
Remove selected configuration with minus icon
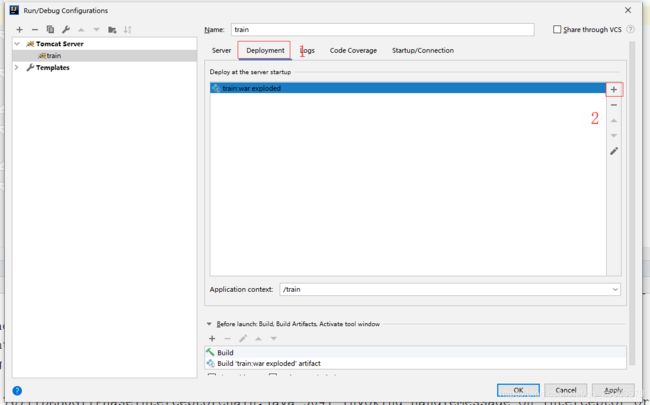35,29
